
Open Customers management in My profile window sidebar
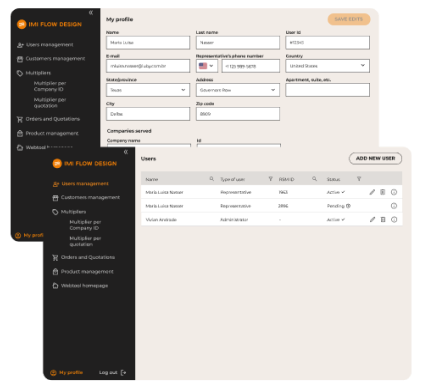point(51,59)
